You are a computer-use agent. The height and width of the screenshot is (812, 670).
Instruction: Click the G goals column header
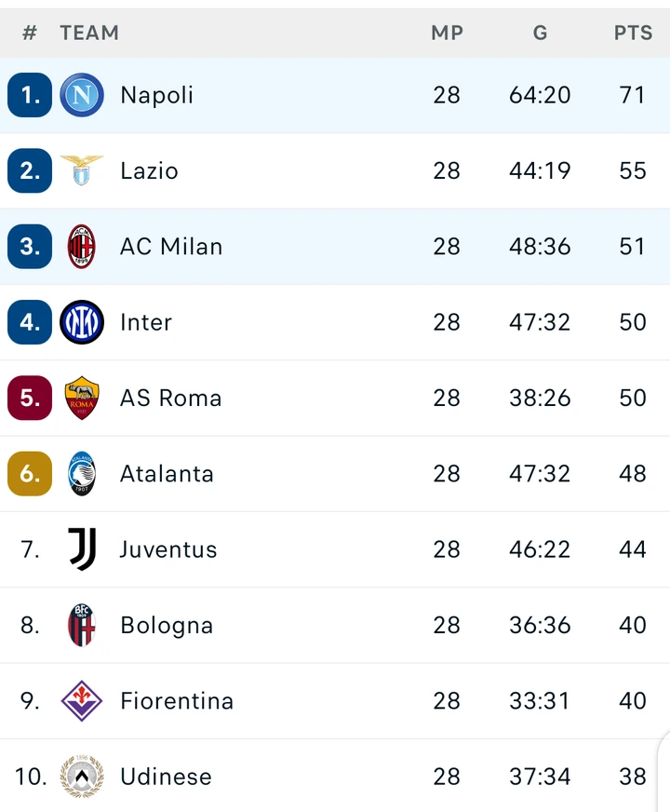click(x=540, y=34)
